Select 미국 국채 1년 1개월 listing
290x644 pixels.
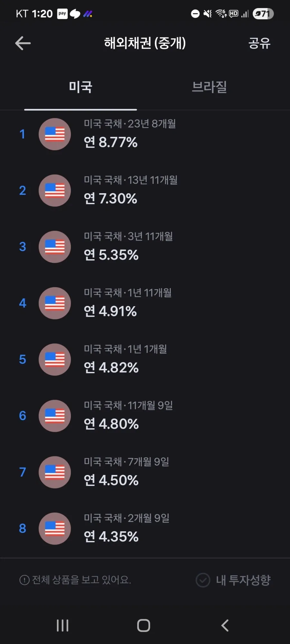pyautogui.click(x=145, y=360)
